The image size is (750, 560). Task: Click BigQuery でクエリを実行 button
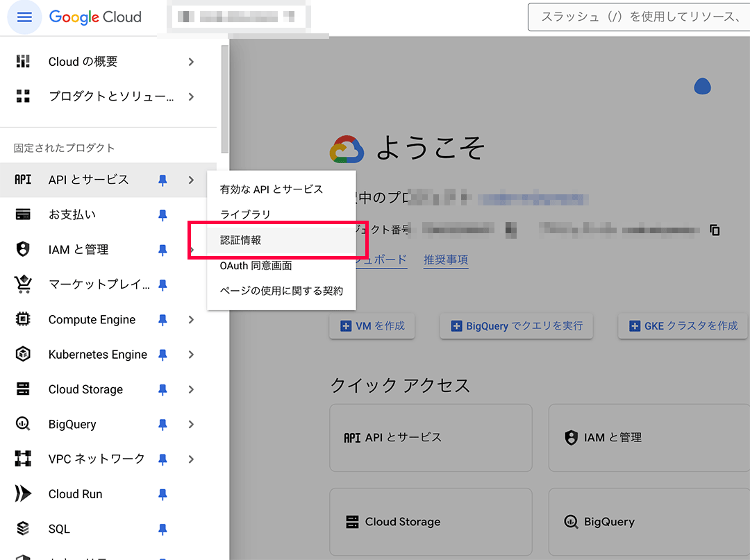click(516, 326)
